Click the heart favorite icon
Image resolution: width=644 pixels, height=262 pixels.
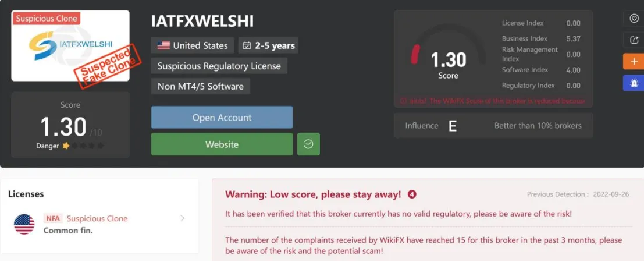(634, 19)
